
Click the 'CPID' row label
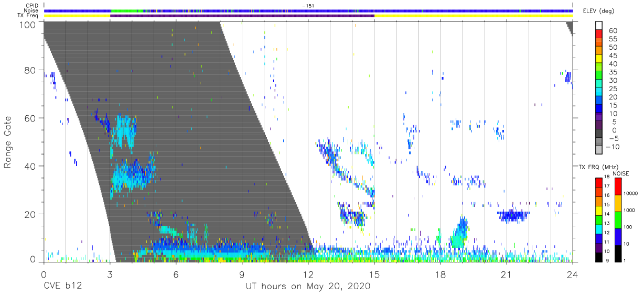coord(32,5)
